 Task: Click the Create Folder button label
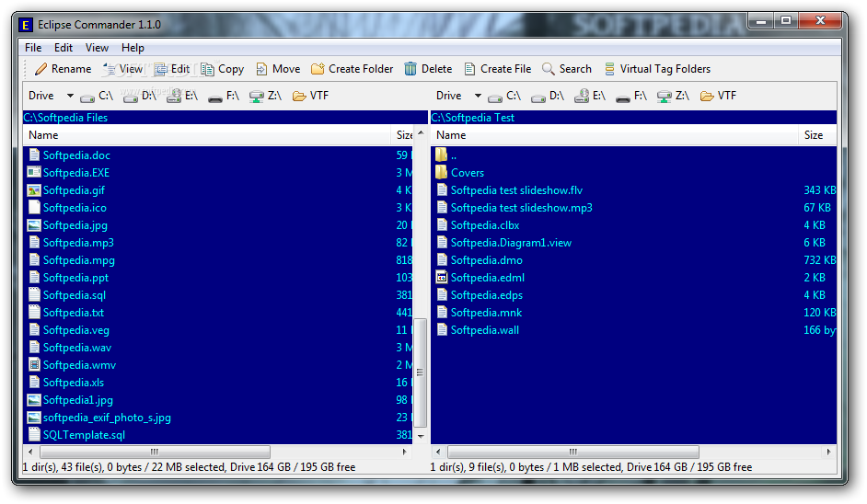tap(361, 69)
